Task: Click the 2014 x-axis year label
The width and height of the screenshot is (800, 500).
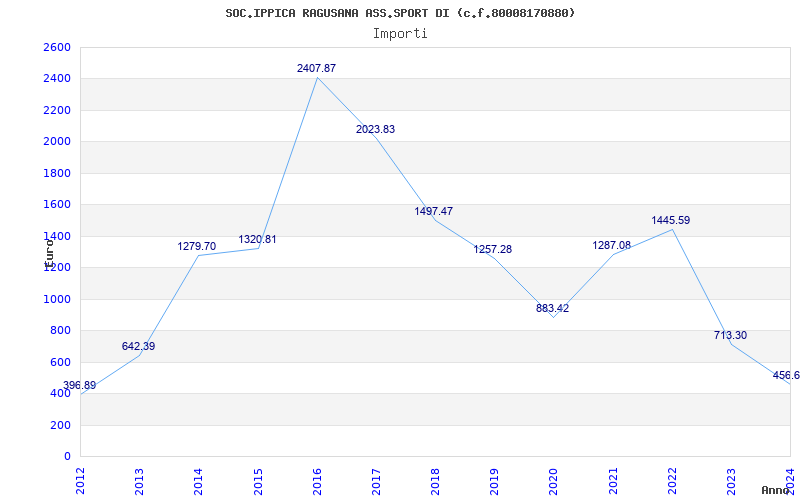Action: (x=199, y=482)
